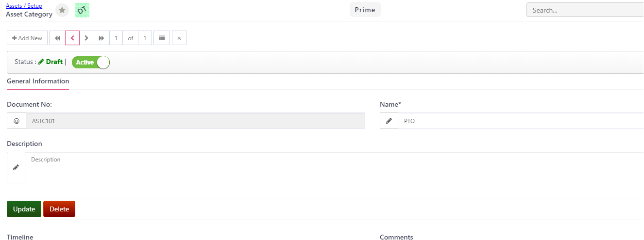
Task: Click the Add New button
Action: pyautogui.click(x=27, y=38)
